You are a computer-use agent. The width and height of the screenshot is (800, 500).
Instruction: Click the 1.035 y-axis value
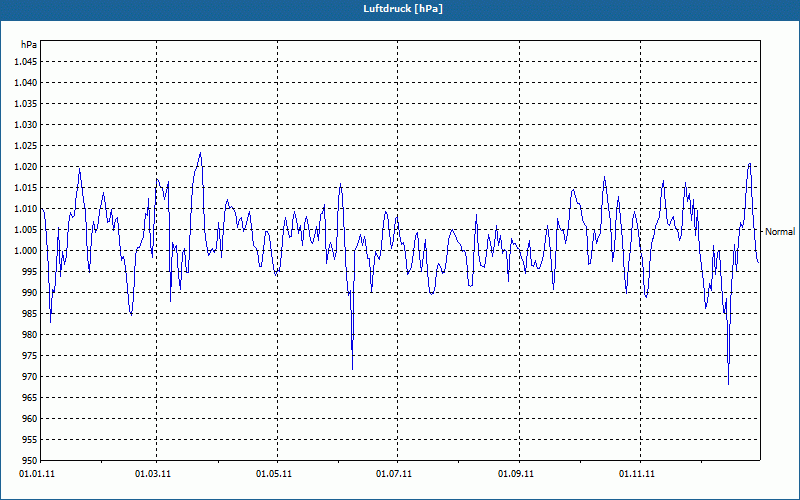26,104
